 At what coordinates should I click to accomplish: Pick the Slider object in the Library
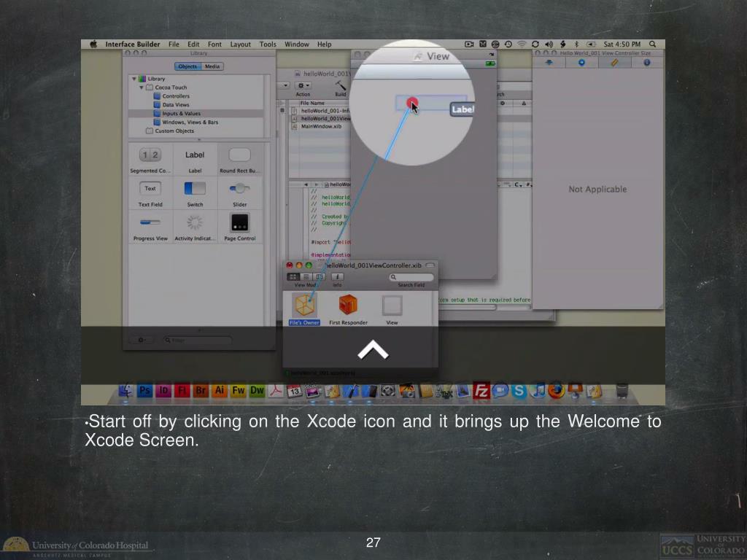click(239, 194)
